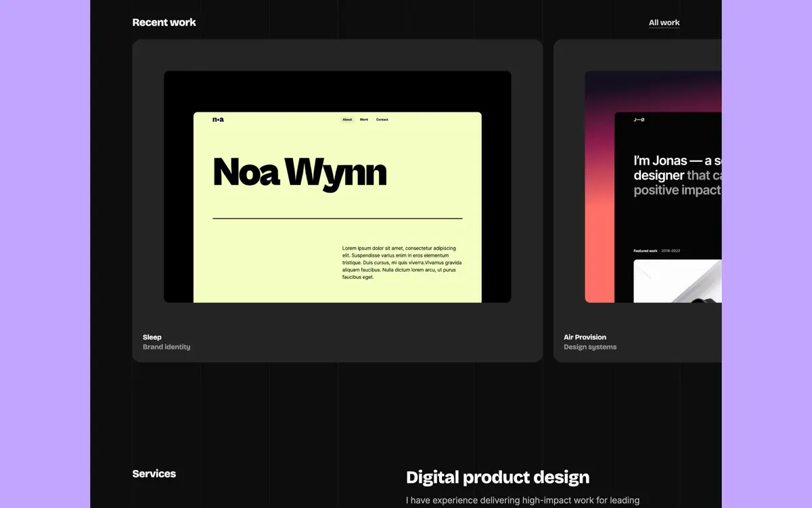Click the Sleep project title

point(152,337)
